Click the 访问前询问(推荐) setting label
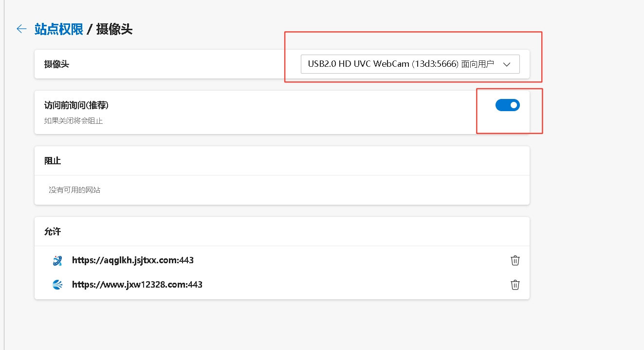The width and height of the screenshot is (644, 350). point(76,105)
